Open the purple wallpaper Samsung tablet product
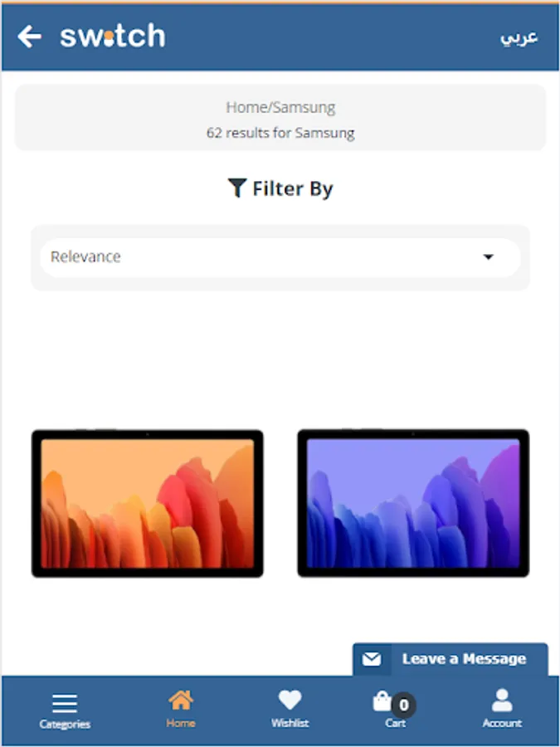The image size is (560, 747). coord(413,503)
